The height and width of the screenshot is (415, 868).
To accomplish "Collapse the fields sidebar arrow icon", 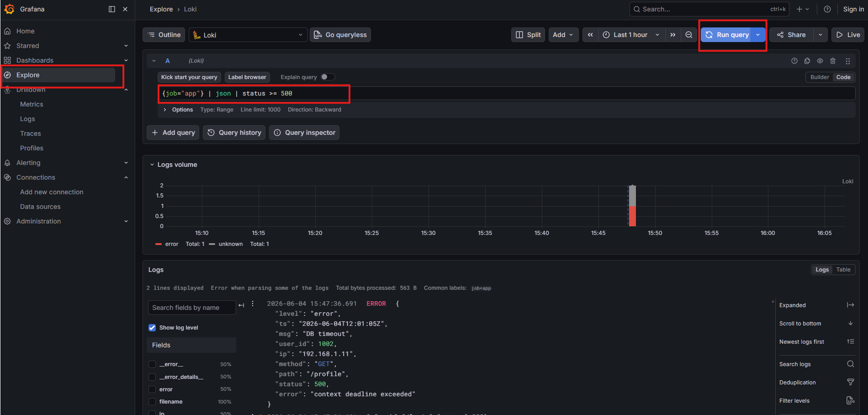I will 242,305.
